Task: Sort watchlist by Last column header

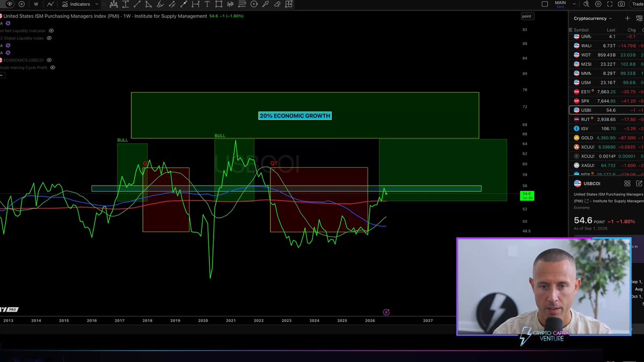Action: click(611, 30)
